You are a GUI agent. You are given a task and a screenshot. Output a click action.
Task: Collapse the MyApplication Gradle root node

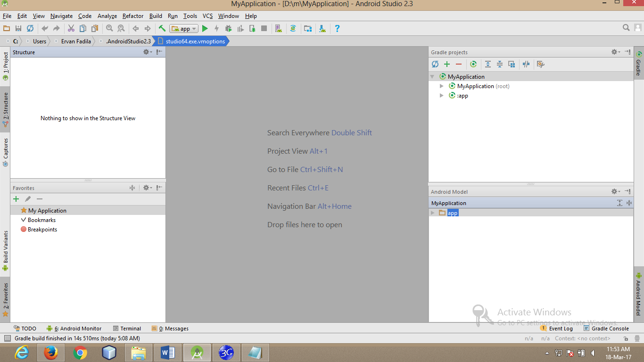click(432, 76)
